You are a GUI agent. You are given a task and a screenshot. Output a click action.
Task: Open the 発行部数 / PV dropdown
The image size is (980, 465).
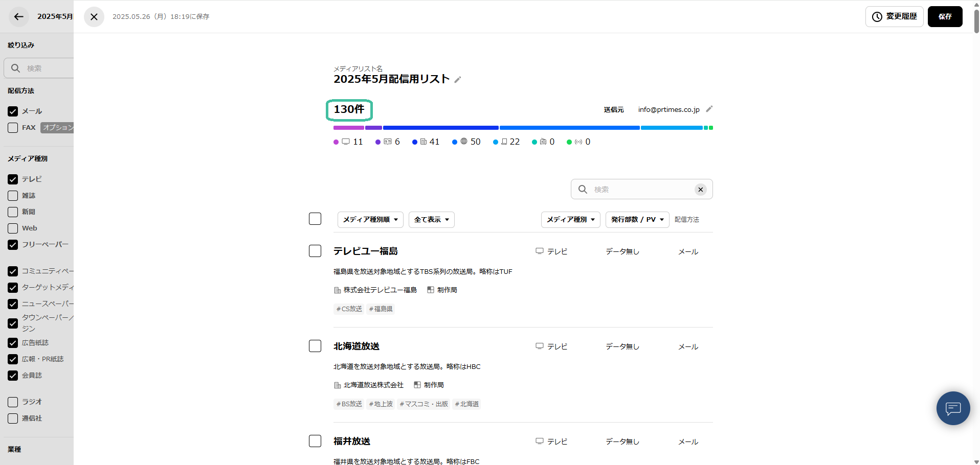tap(637, 219)
